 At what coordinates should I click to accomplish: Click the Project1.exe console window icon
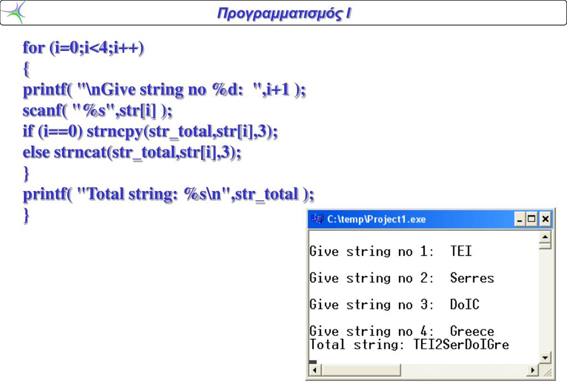[317, 219]
